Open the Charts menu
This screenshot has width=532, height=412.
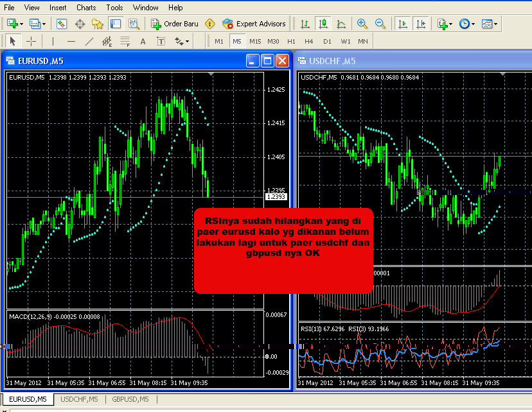coord(86,8)
